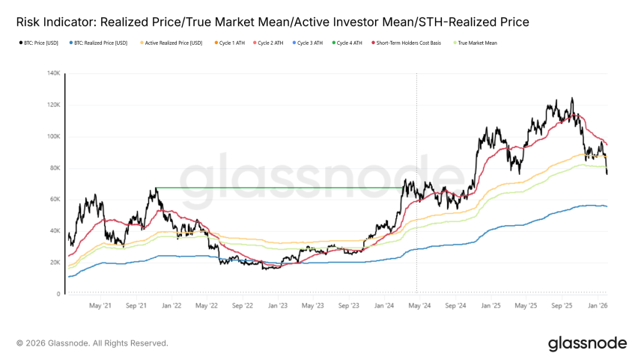Click the Cycle 1 ATH legend item

coord(229,43)
